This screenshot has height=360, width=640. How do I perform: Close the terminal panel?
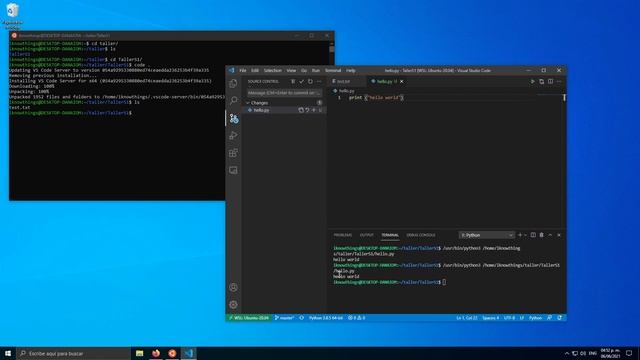pyautogui.click(x=559, y=235)
